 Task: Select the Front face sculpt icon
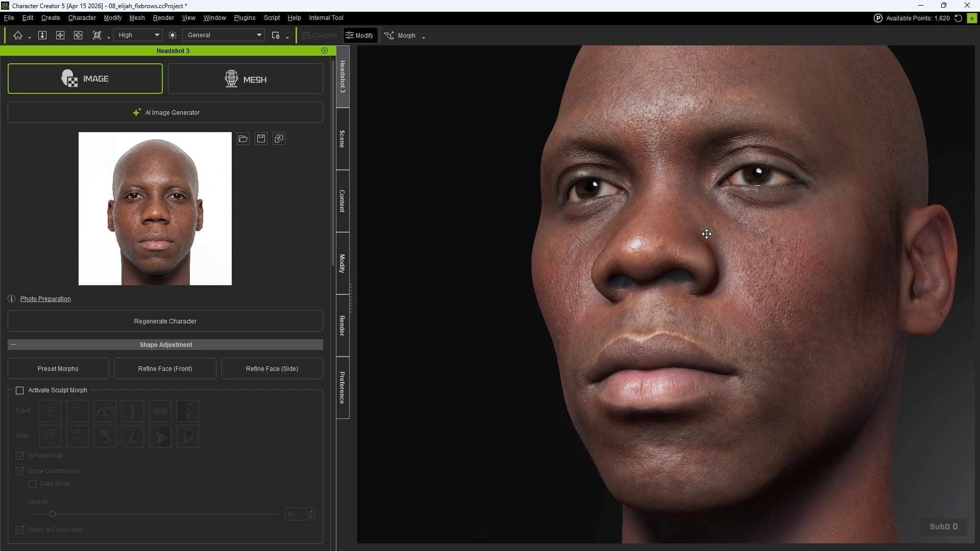[78, 411]
